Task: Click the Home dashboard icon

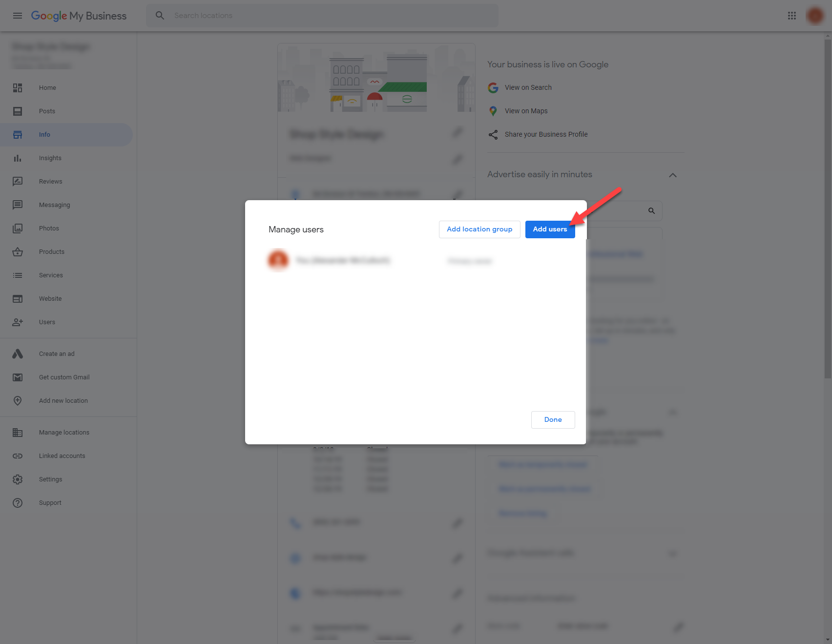Action: [x=18, y=88]
